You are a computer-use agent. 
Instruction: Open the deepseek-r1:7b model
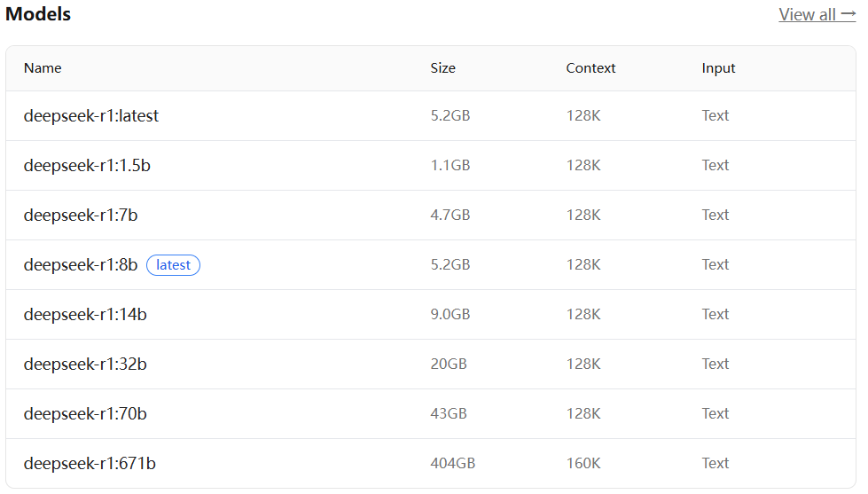pos(81,215)
